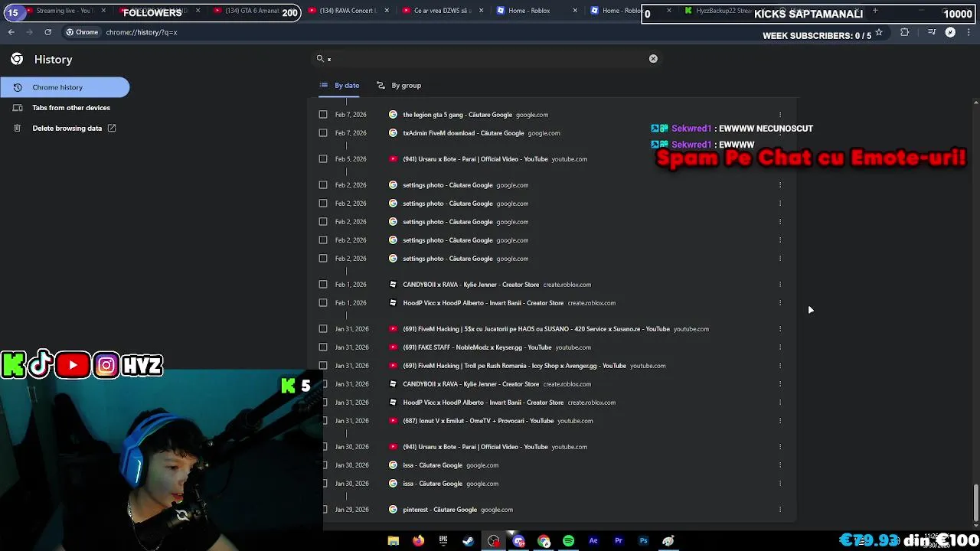Open the media controls toolbar icon

pos(932,32)
